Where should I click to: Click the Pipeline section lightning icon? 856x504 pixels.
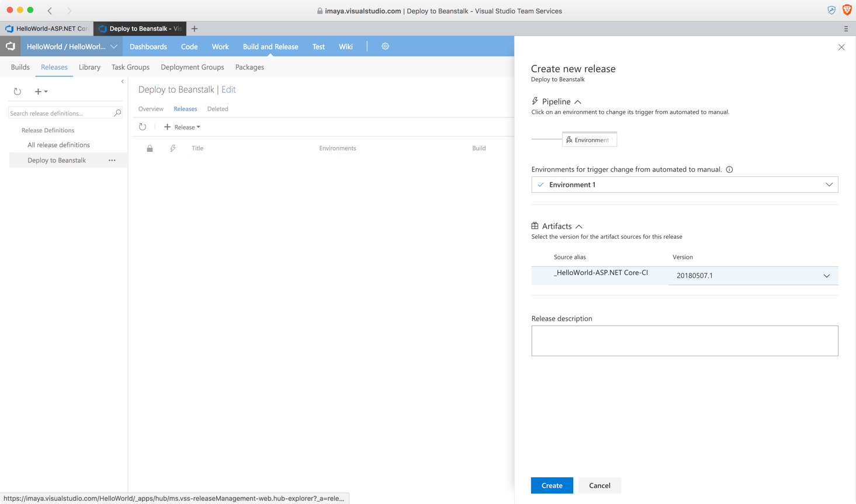[535, 101]
